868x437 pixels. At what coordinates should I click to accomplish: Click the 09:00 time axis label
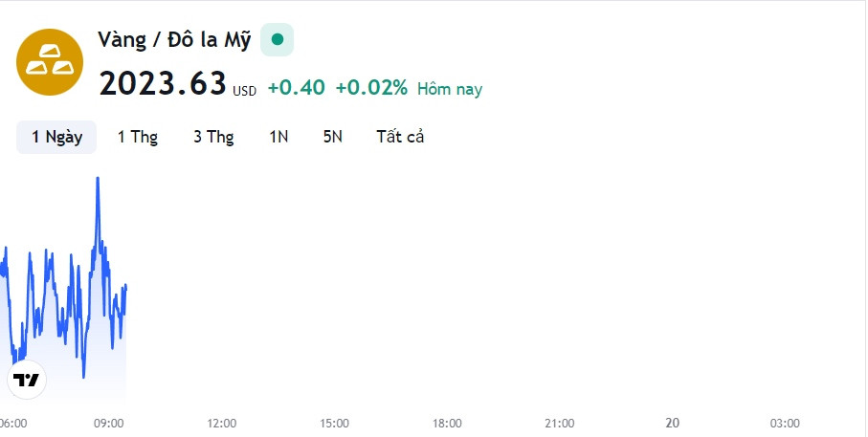pos(108,424)
